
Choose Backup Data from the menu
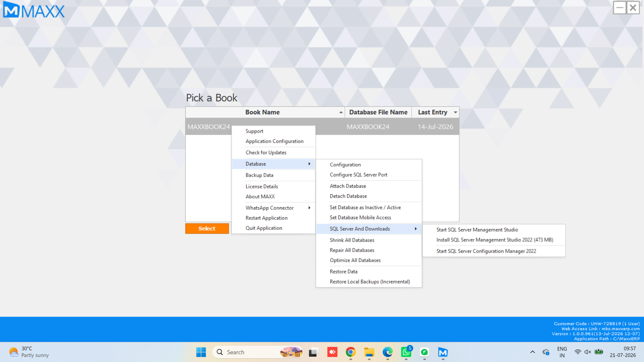point(273,175)
